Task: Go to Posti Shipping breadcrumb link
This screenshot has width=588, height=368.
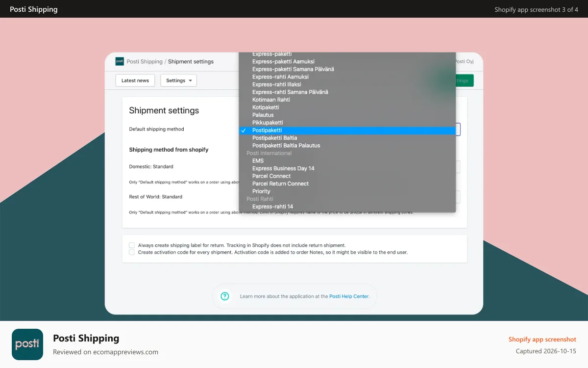Action: [x=145, y=61]
